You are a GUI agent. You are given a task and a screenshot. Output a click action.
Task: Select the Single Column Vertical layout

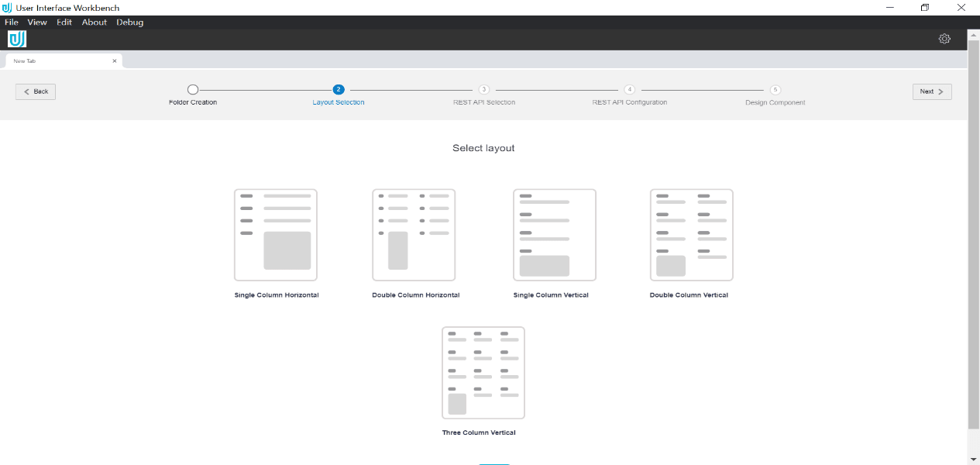click(x=554, y=234)
